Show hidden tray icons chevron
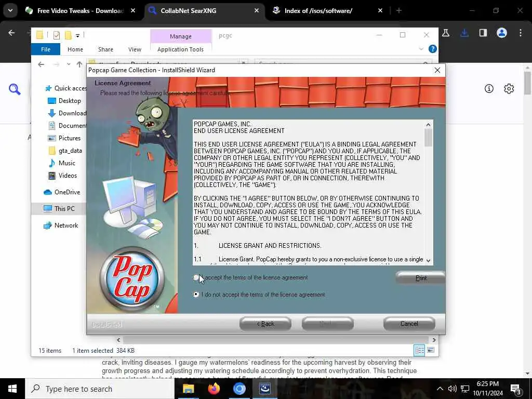532x399 pixels. (440, 389)
